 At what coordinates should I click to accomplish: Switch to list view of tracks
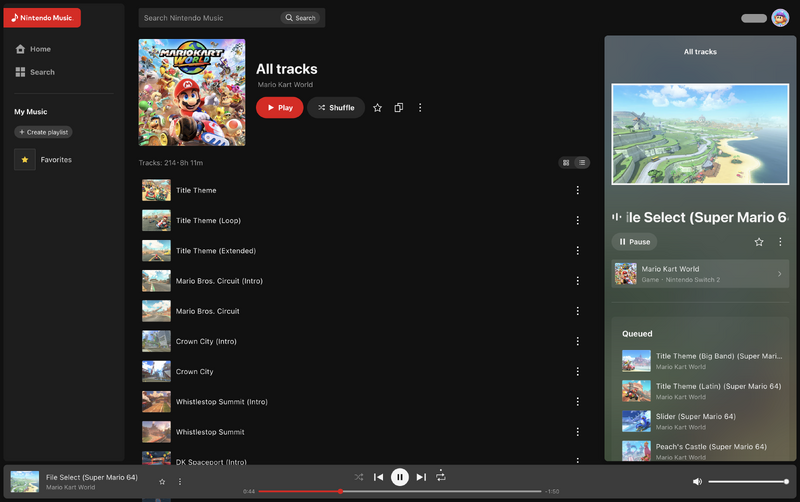coord(582,163)
